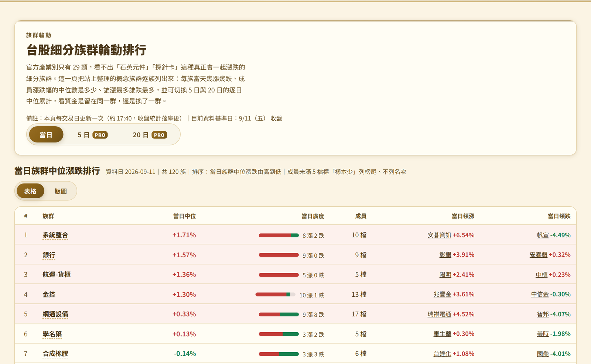Viewport: 591px width, 364px height.
Task: Switch to the 20 日 PRO tab
Action: pyautogui.click(x=150, y=135)
